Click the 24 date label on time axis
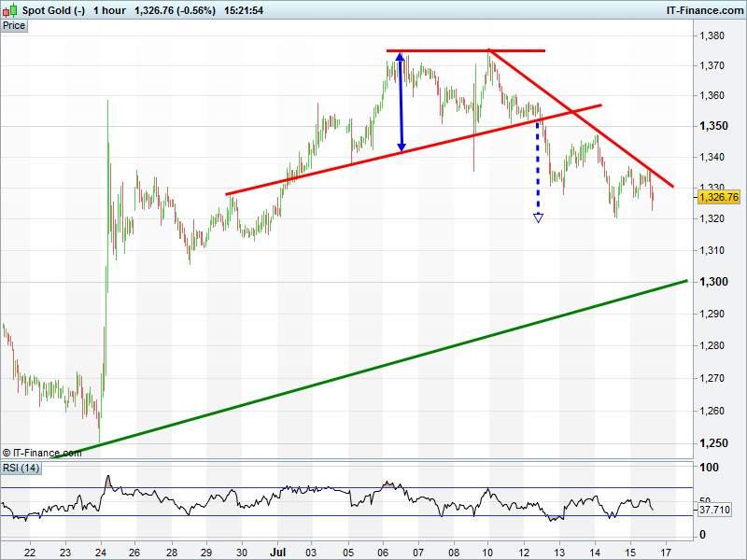The height and width of the screenshot is (560, 747). click(101, 553)
